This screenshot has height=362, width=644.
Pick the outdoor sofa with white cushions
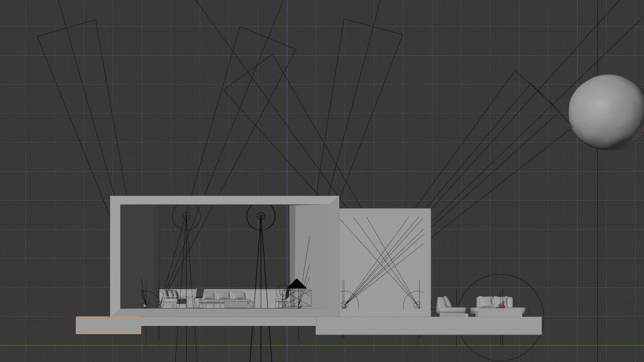499,306
